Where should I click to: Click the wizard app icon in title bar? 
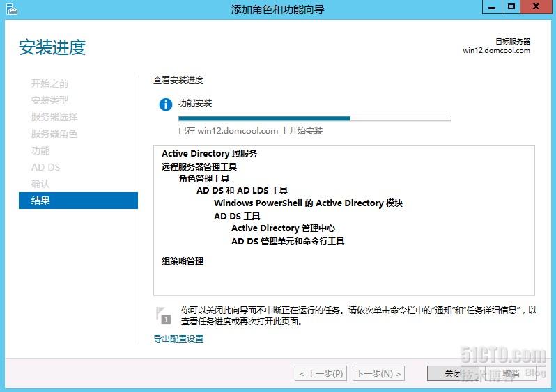(11, 9)
